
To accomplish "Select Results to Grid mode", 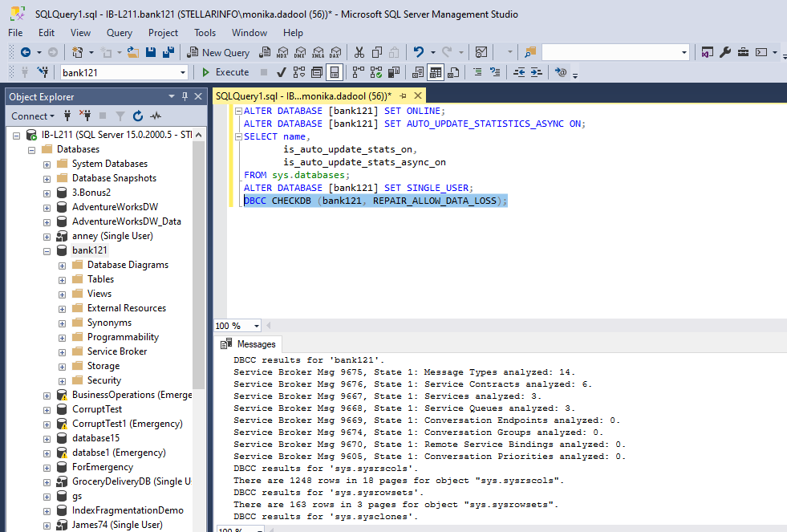I will pyautogui.click(x=436, y=72).
